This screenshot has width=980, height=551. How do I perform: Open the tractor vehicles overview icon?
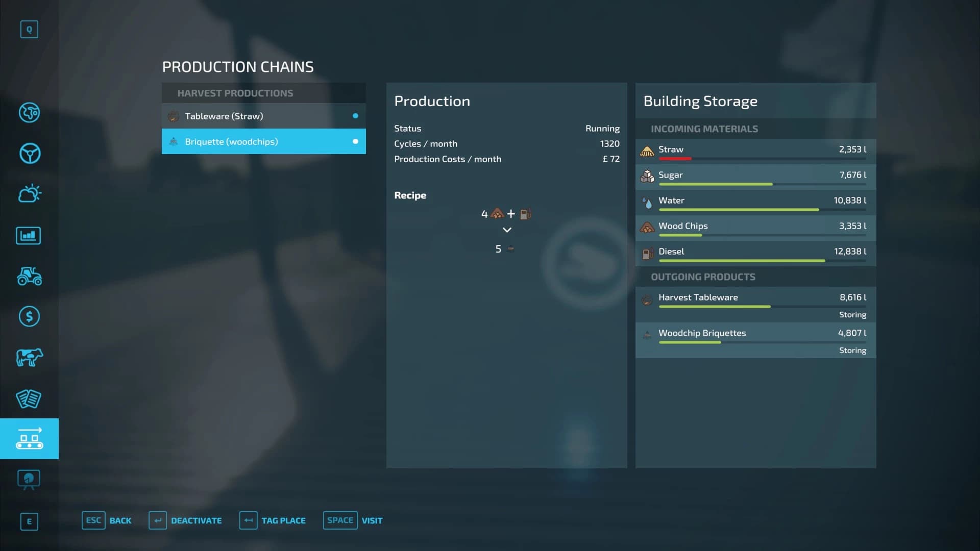click(x=29, y=276)
